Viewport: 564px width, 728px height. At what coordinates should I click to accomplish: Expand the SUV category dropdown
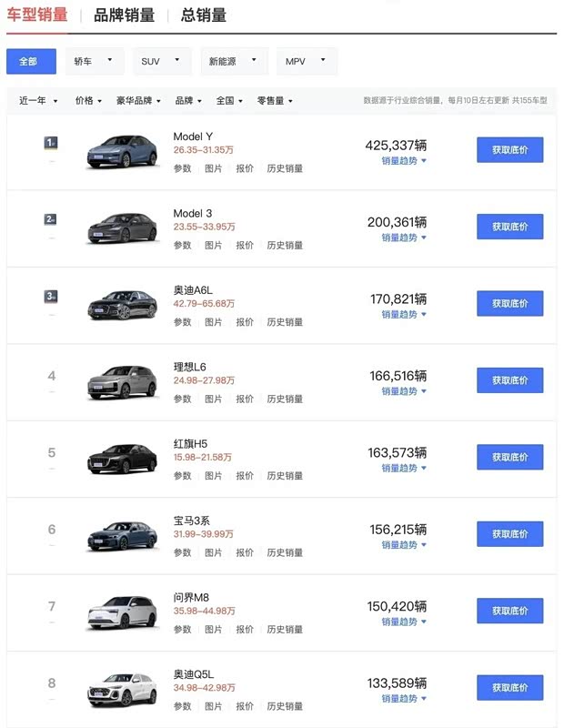coord(162,61)
